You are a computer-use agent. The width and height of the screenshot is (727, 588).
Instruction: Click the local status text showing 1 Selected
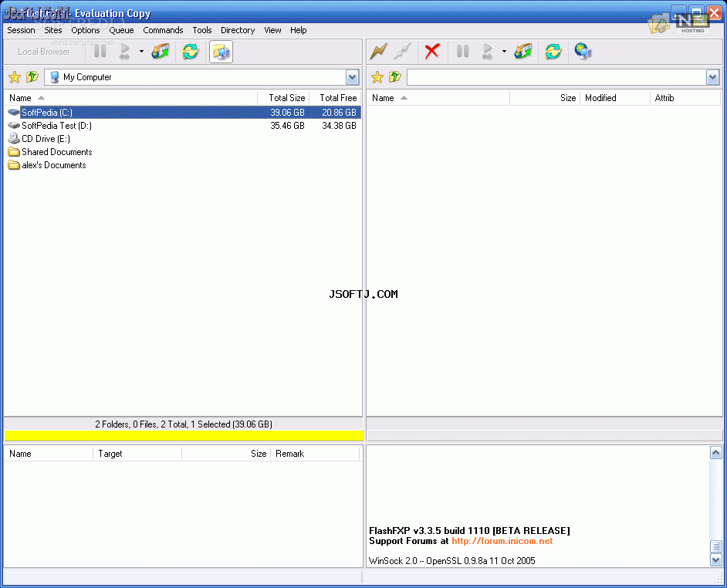(184, 424)
